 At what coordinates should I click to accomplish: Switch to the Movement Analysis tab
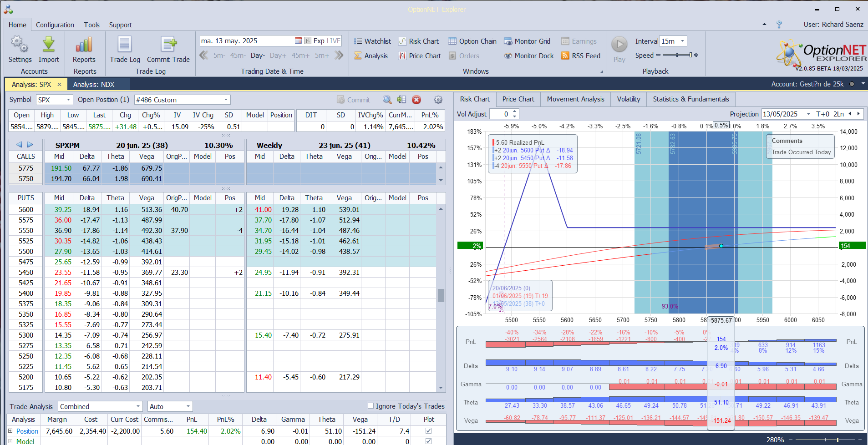click(x=575, y=99)
